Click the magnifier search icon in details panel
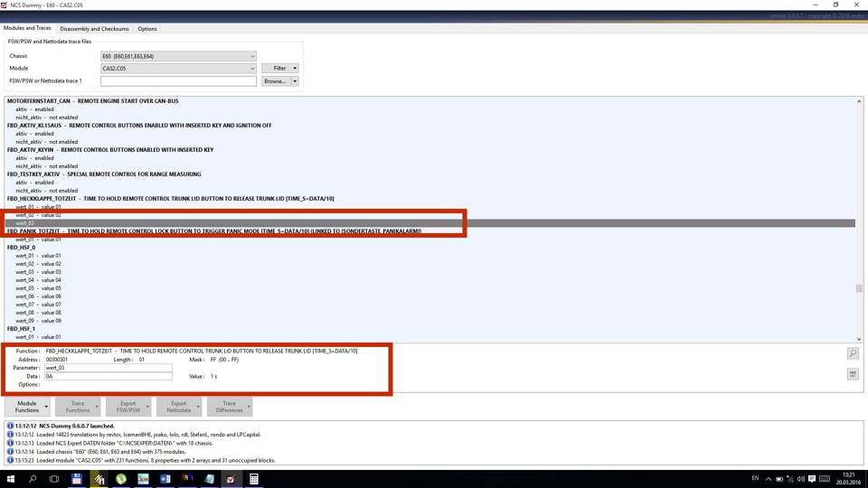 point(853,353)
